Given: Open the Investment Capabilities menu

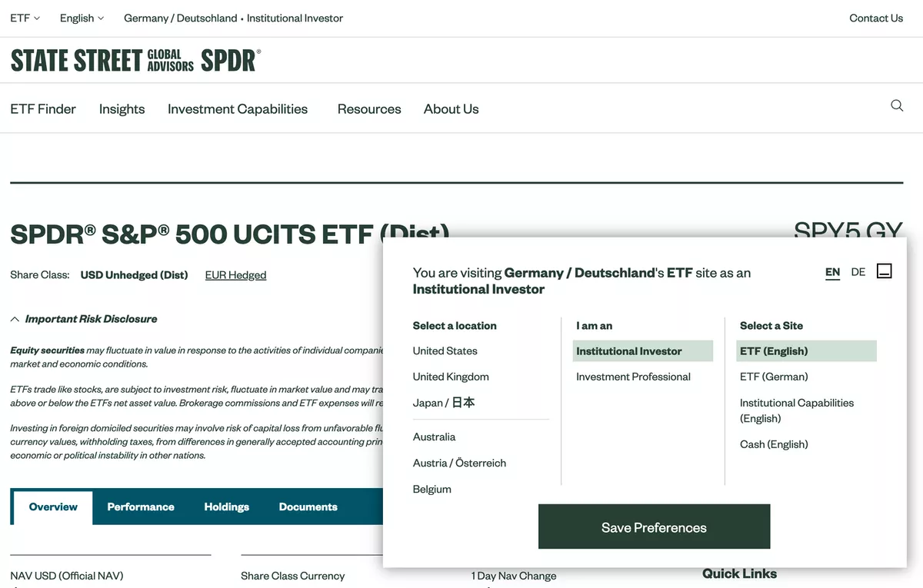Looking at the screenshot, I should coord(238,109).
